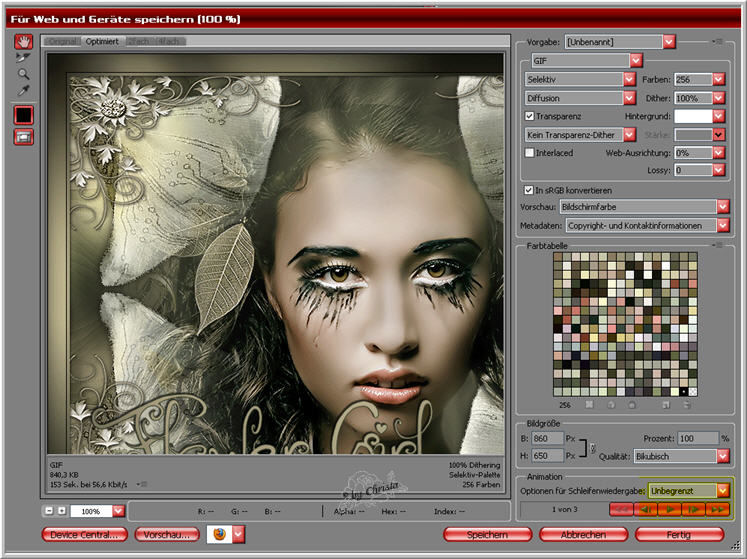Viewport: 747px width, 559px height.
Task: Open preview download-speed flyout menu
Action: click(x=141, y=484)
